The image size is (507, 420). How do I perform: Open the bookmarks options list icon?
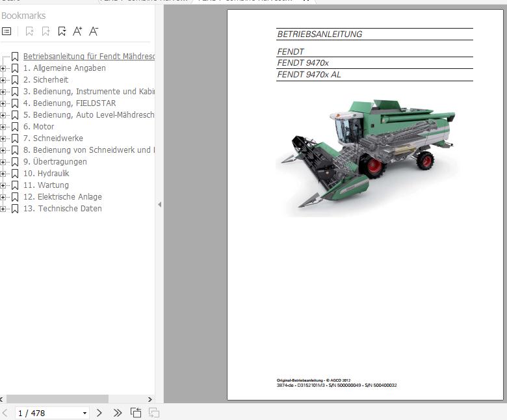pos(6,31)
